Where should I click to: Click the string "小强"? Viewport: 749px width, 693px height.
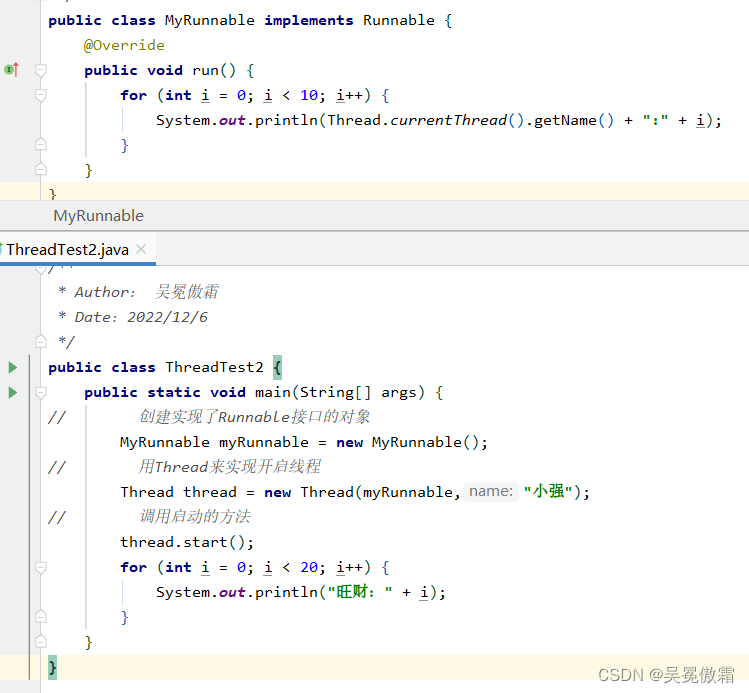(x=547, y=491)
